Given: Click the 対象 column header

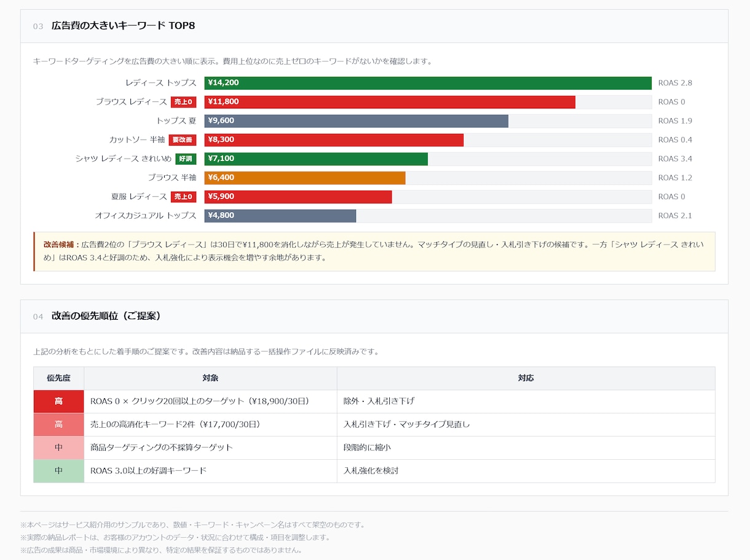Looking at the screenshot, I should (x=210, y=379).
